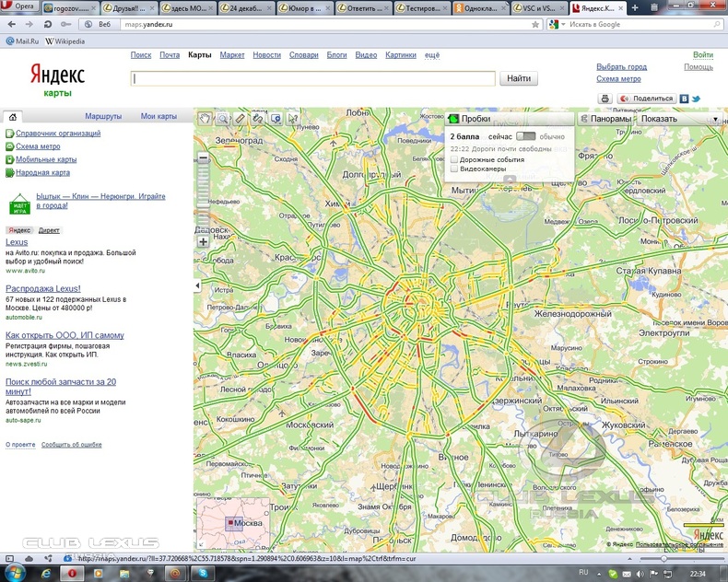Image resolution: width=728 pixels, height=582 pixels.
Task: Switch to the 'Юмор в ...' browser tab
Action: point(305,8)
